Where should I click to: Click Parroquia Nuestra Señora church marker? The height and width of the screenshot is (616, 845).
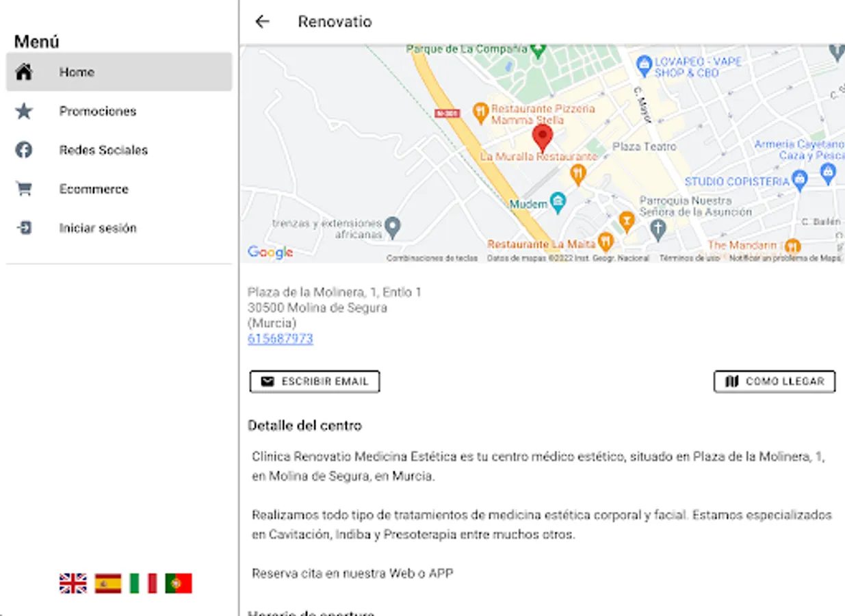(x=658, y=229)
